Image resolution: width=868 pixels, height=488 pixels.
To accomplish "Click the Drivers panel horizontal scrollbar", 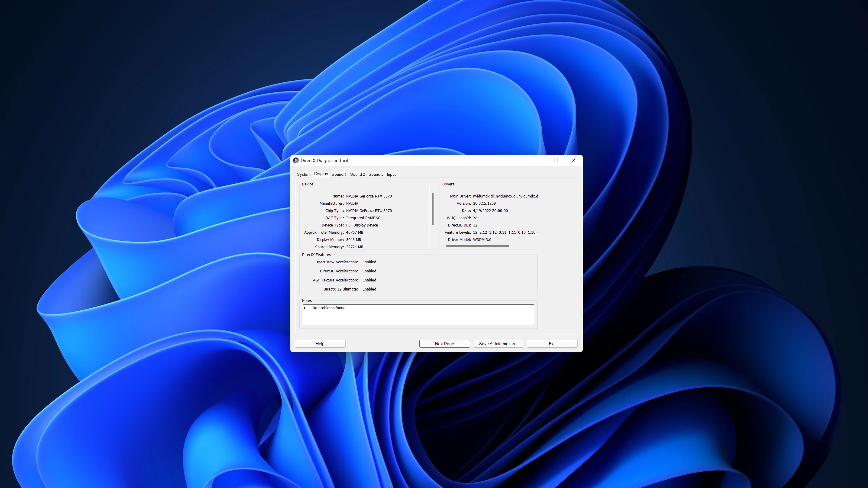I will [x=477, y=246].
